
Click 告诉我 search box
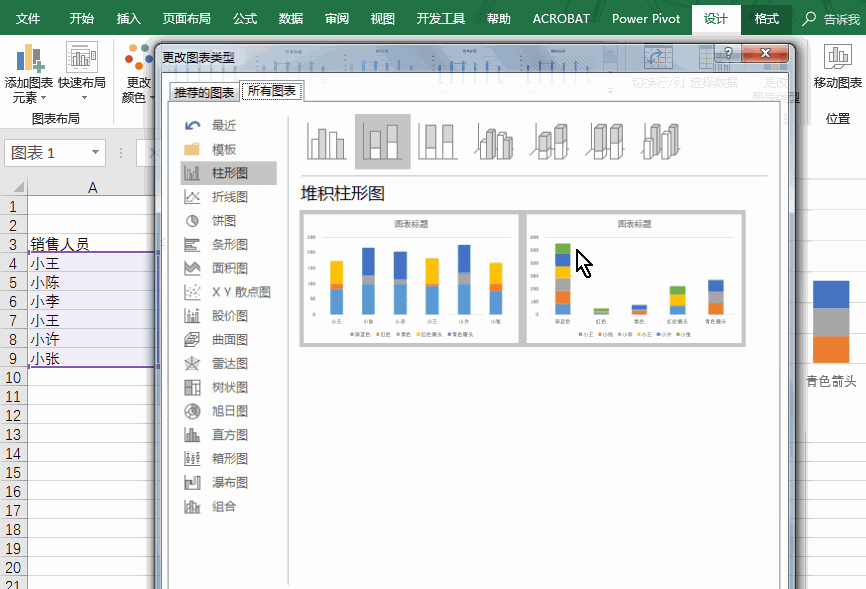(x=833, y=19)
